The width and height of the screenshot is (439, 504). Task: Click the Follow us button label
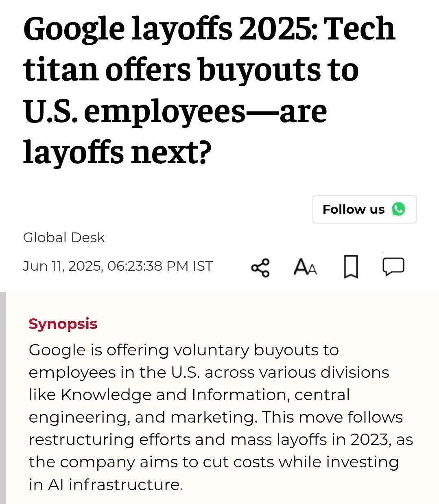tap(353, 209)
